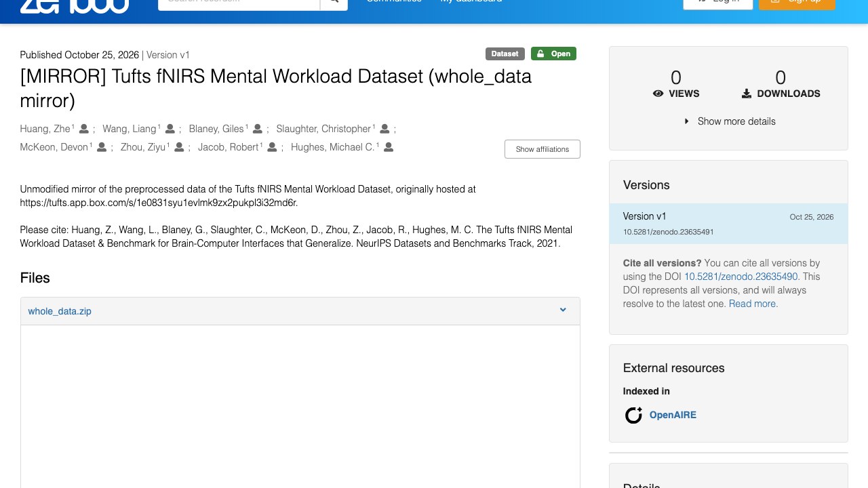Expand Show more details statistics

[x=729, y=121]
